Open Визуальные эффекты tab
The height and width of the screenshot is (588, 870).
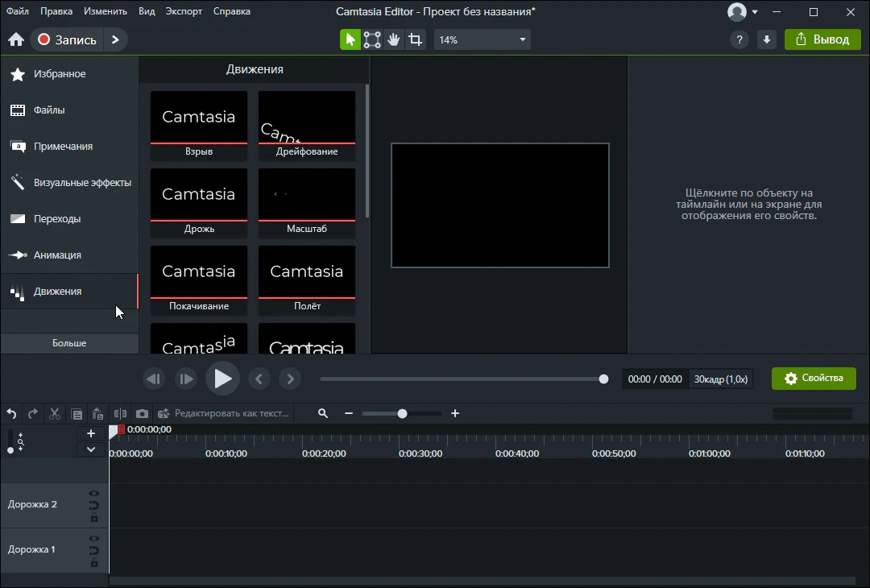tap(69, 182)
